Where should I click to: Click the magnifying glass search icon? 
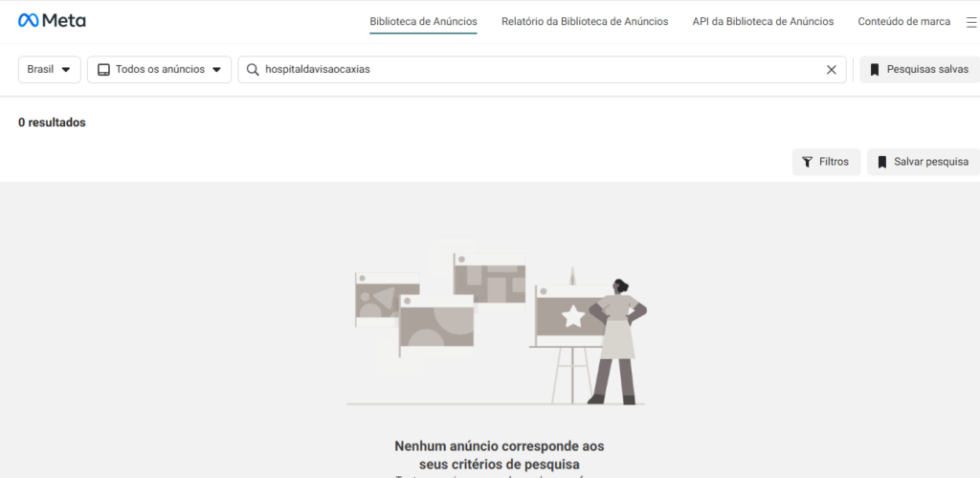click(x=253, y=69)
